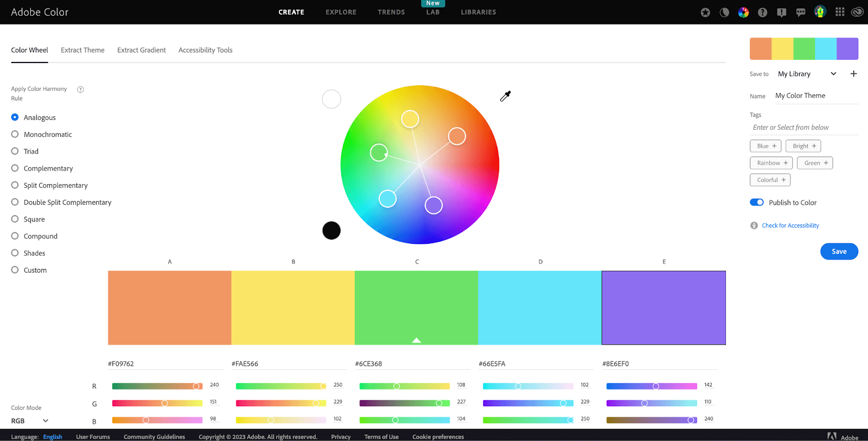The width and height of the screenshot is (868, 441).
Task: Change language via English link
Action: tap(53, 437)
